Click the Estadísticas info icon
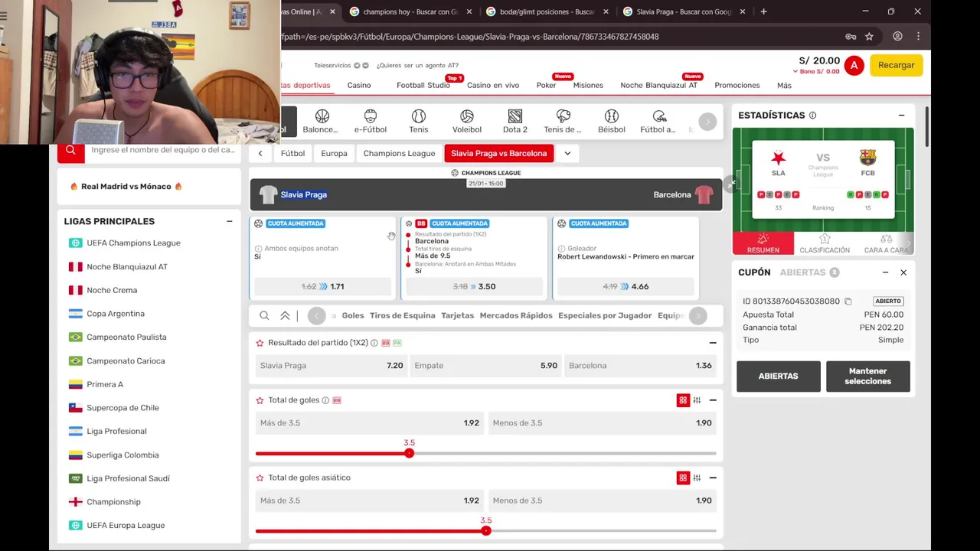The image size is (980, 551). (813, 116)
